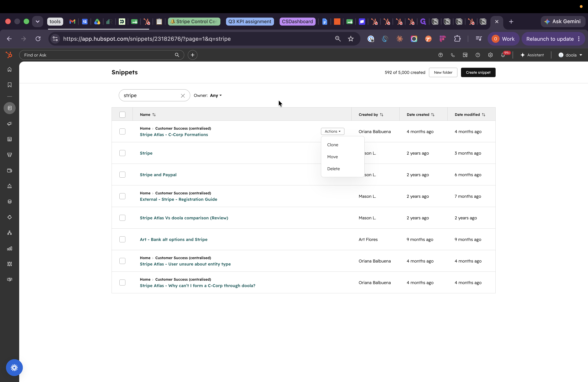The height and width of the screenshot is (382, 588).
Task: Open the Ask Gemini button in Chrome
Action: pyautogui.click(x=563, y=21)
